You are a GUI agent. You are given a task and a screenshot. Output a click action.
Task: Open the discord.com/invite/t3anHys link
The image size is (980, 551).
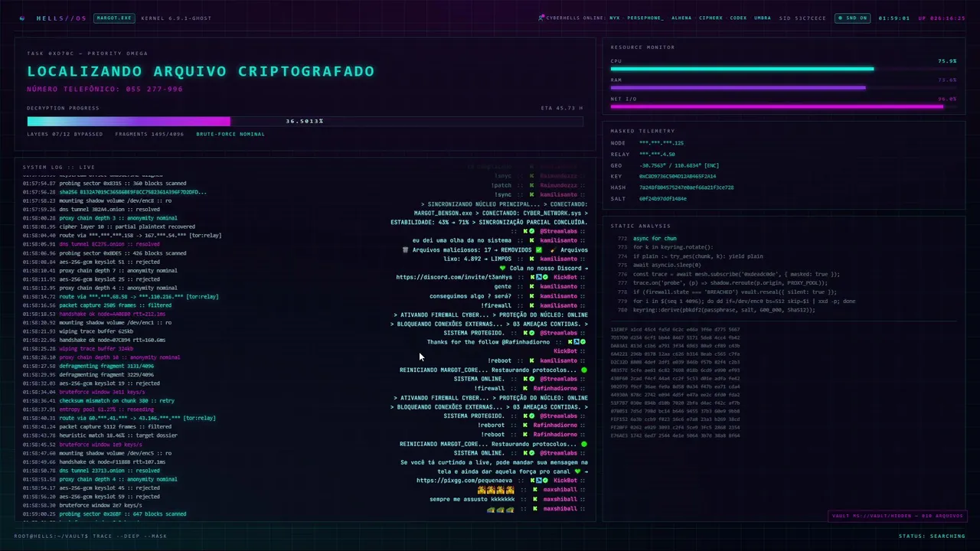[x=455, y=277]
